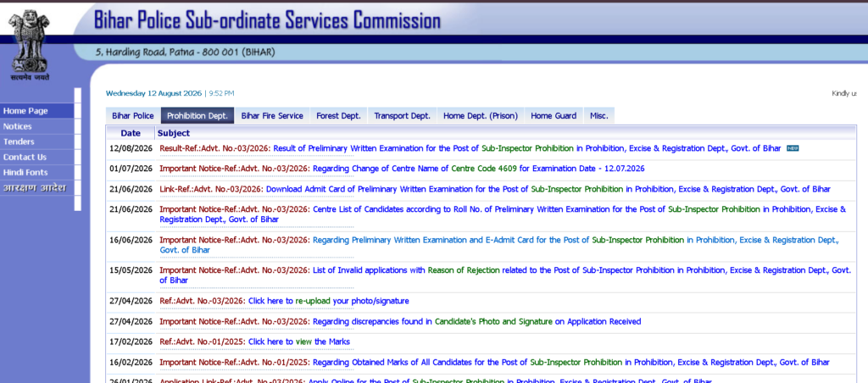Open Hindi Fonts in the sidebar
The height and width of the screenshot is (383, 868).
[36, 172]
